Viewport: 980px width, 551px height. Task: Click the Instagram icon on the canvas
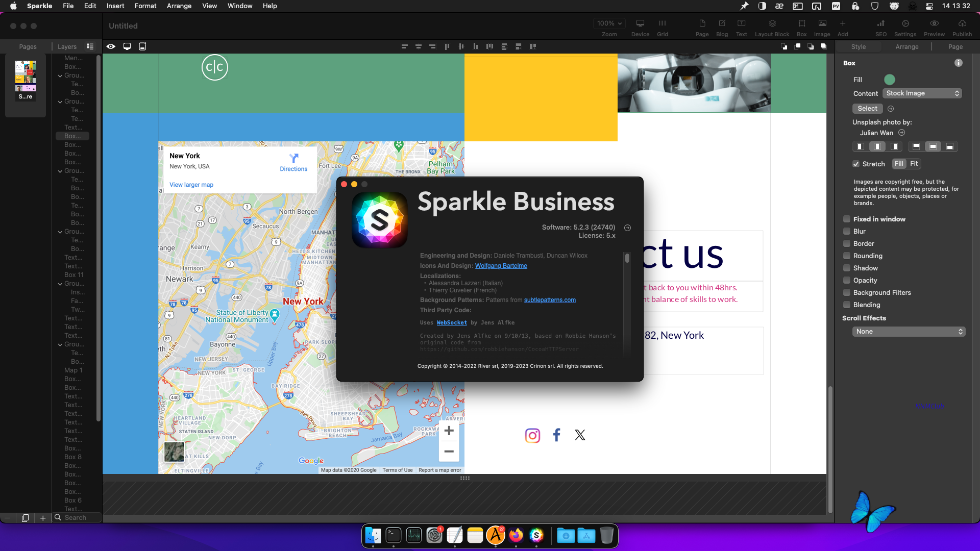coord(532,436)
